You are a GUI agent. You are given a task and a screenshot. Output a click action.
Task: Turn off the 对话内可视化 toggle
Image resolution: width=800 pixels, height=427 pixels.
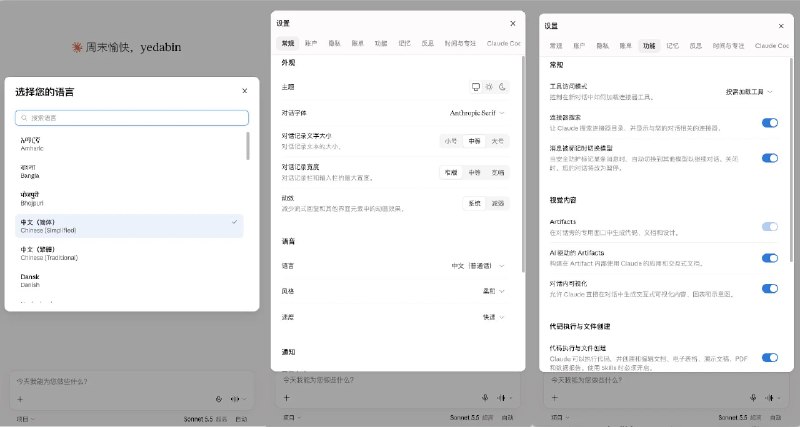tap(769, 288)
